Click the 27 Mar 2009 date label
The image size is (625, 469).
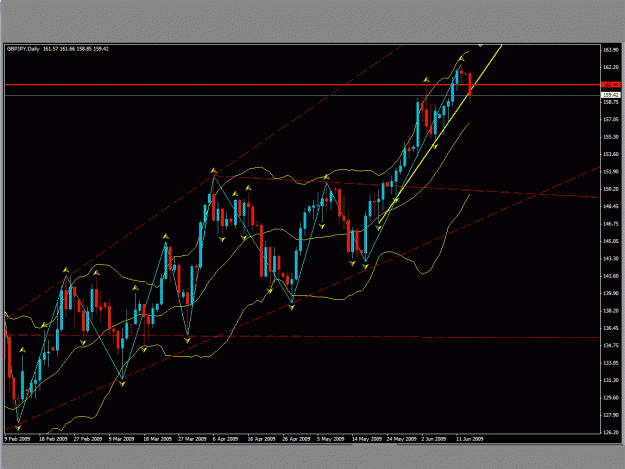pyautogui.click(x=192, y=439)
